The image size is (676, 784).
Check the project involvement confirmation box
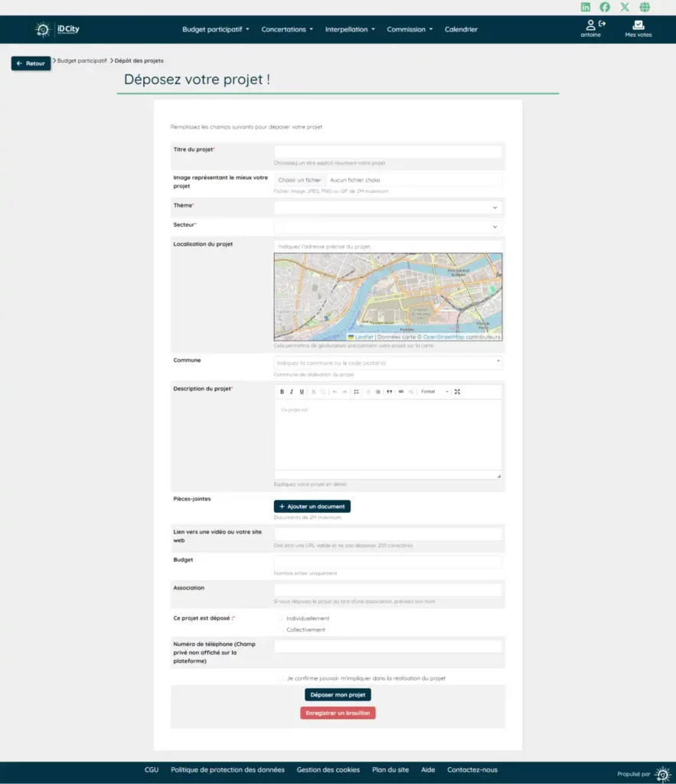pos(281,678)
